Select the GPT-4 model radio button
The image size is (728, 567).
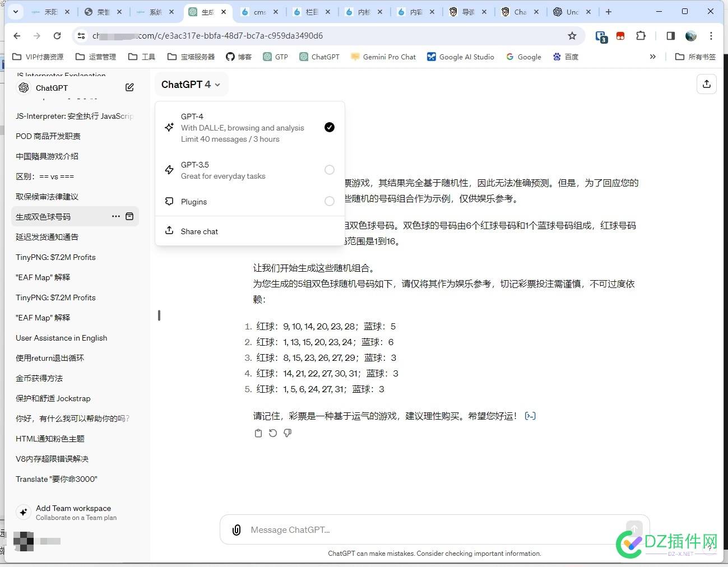(330, 127)
